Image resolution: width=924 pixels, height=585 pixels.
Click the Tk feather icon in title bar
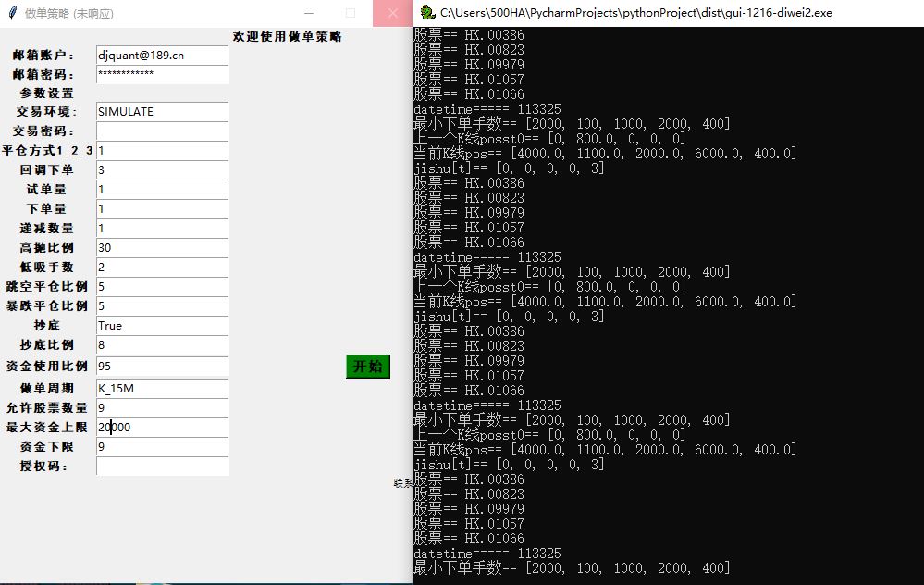(13, 13)
